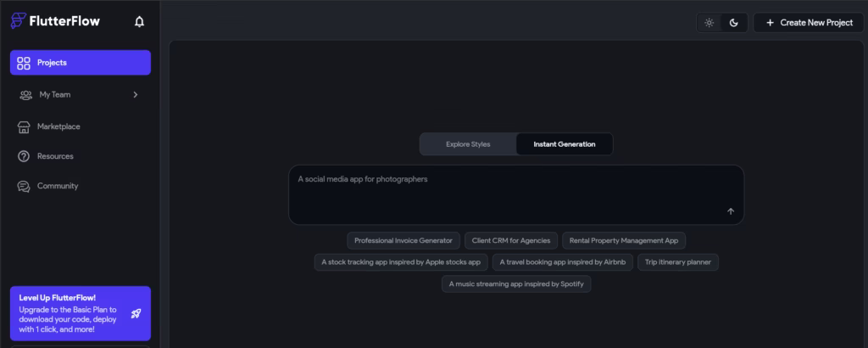
Task: Choose travel booking app inspired by Airbnb
Action: coord(563,262)
